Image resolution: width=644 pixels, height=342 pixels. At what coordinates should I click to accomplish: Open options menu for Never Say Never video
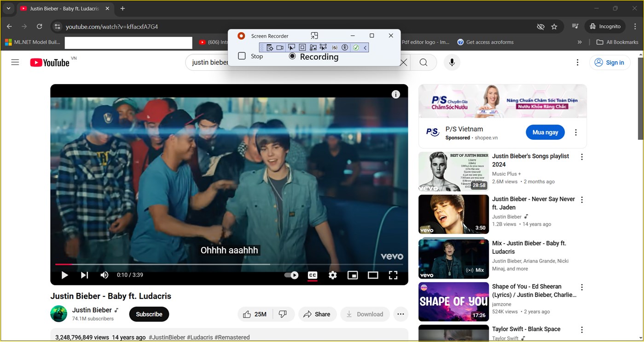point(581,200)
